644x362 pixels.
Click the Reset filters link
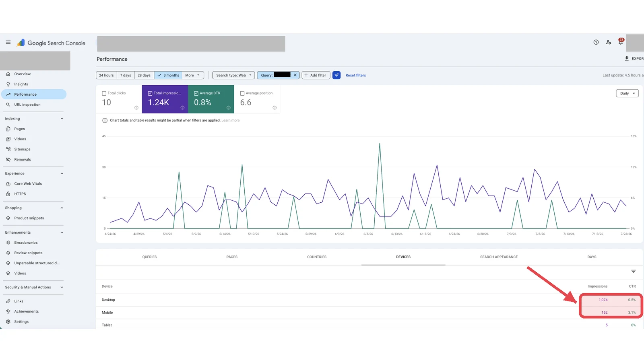tap(356, 75)
